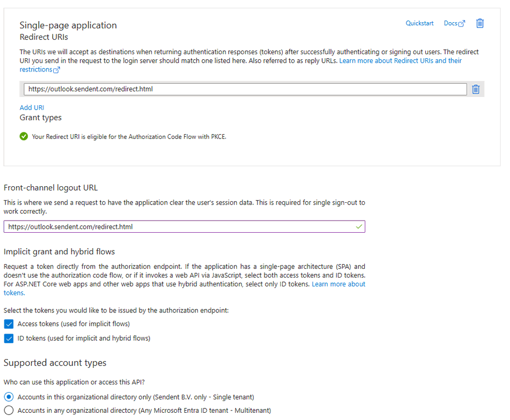
Task: Click the green validation checkmark in logout URL field
Action: [359, 227]
